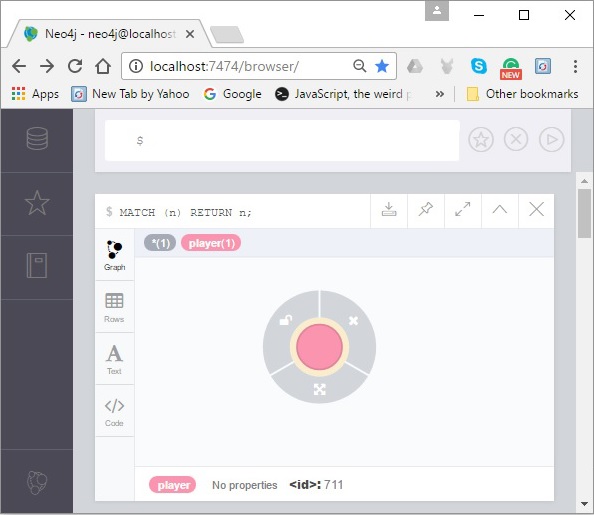
Task: Open the documentation book sidebar icon
Action: click(37, 265)
